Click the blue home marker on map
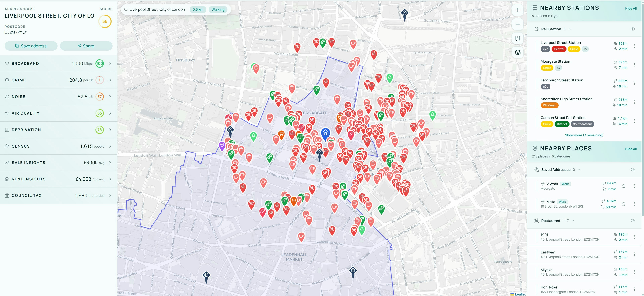 [x=325, y=134]
